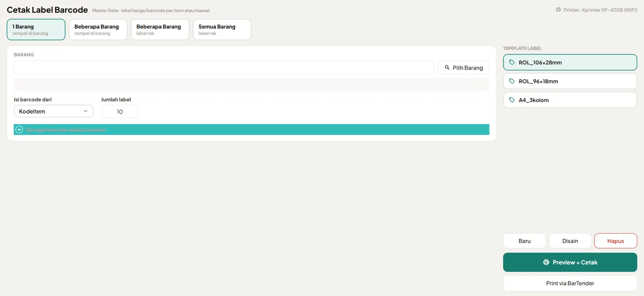Select the ROL_96x18mm template row
The height and width of the screenshot is (296, 644).
pos(570,81)
